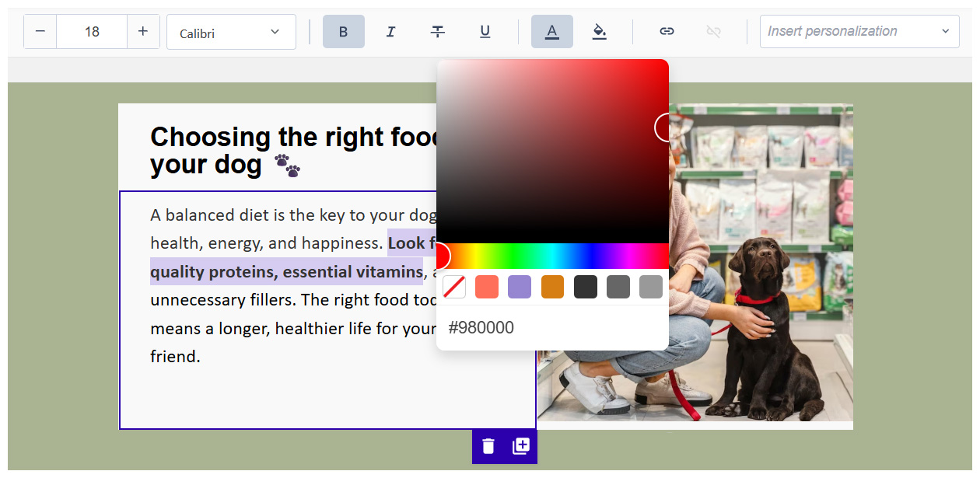980x478 pixels.
Task: Increase font size with plus button
Action: tap(143, 32)
